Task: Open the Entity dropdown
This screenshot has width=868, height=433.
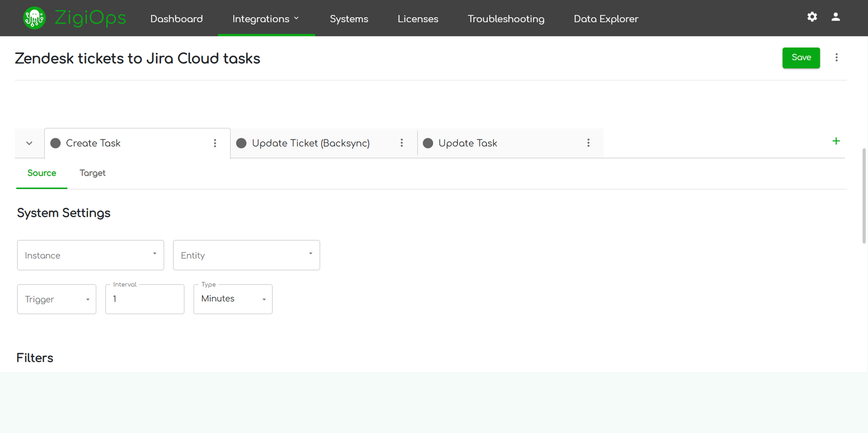Action: click(x=246, y=255)
